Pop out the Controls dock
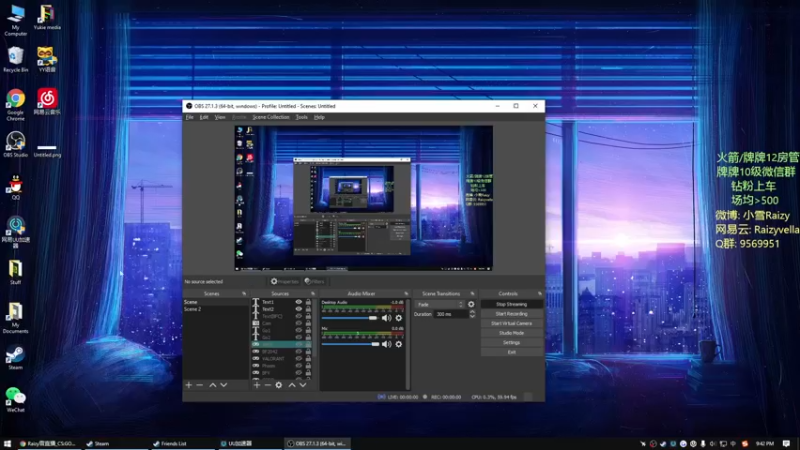Viewport: 800px width, 450px height. click(x=540, y=294)
